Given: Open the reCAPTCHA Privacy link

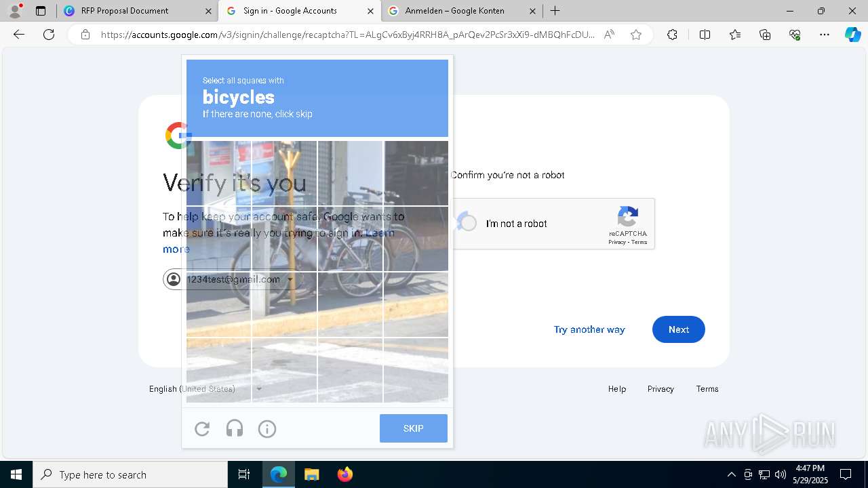Looking at the screenshot, I should click(617, 242).
